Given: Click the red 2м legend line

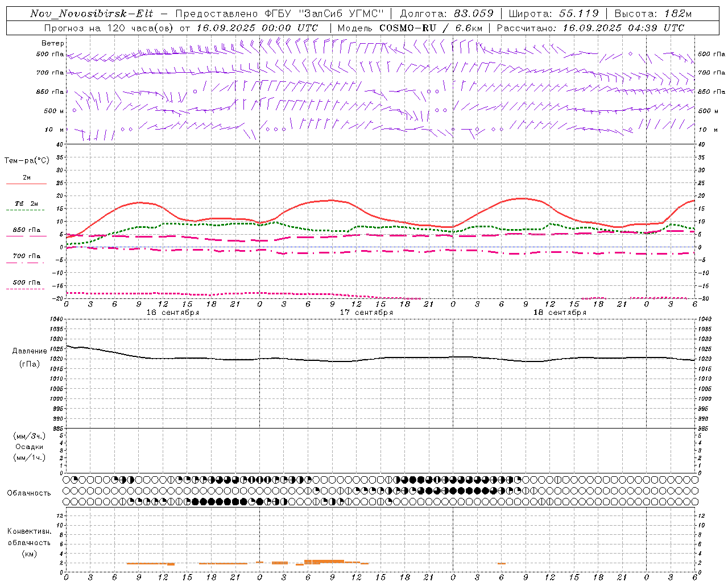Looking at the screenshot, I should point(26,184).
